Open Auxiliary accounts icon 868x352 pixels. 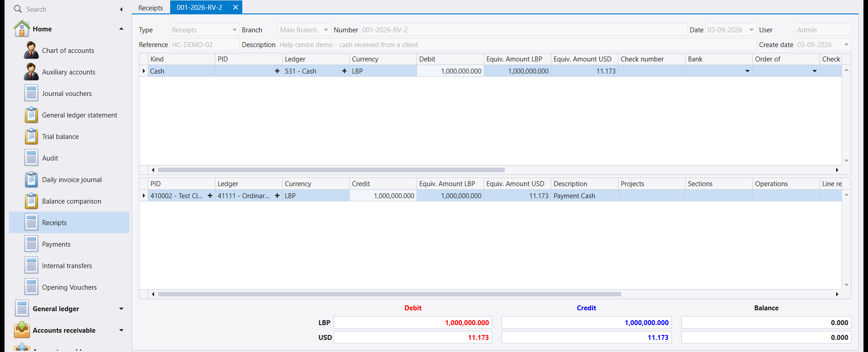pyautogui.click(x=31, y=72)
